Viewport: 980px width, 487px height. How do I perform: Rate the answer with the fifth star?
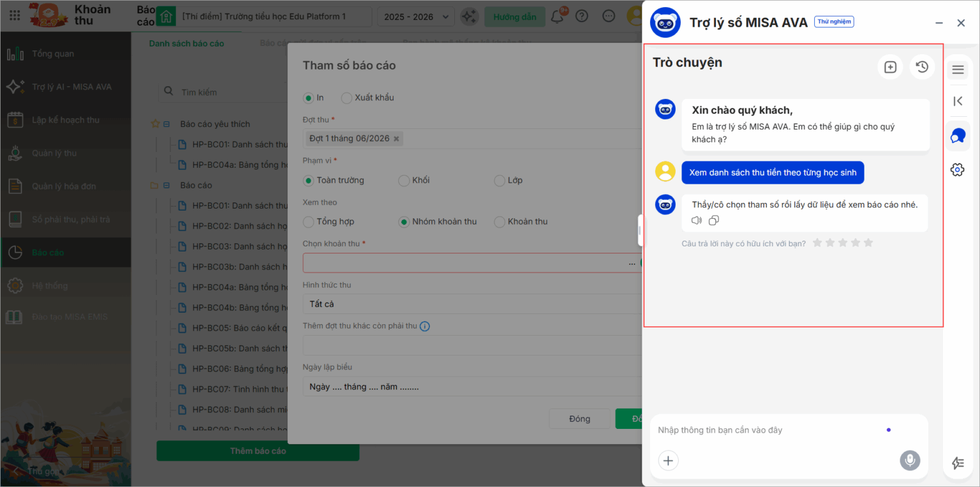pos(868,243)
